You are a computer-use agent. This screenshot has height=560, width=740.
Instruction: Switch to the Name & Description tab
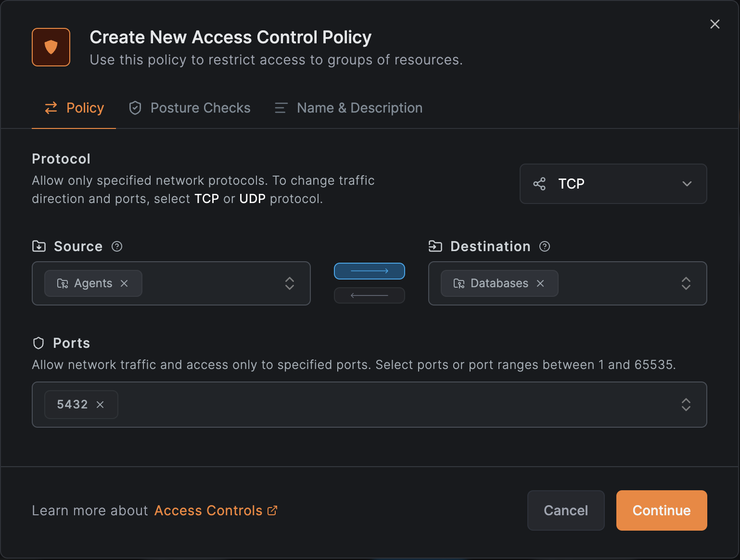click(x=348, y=108)
